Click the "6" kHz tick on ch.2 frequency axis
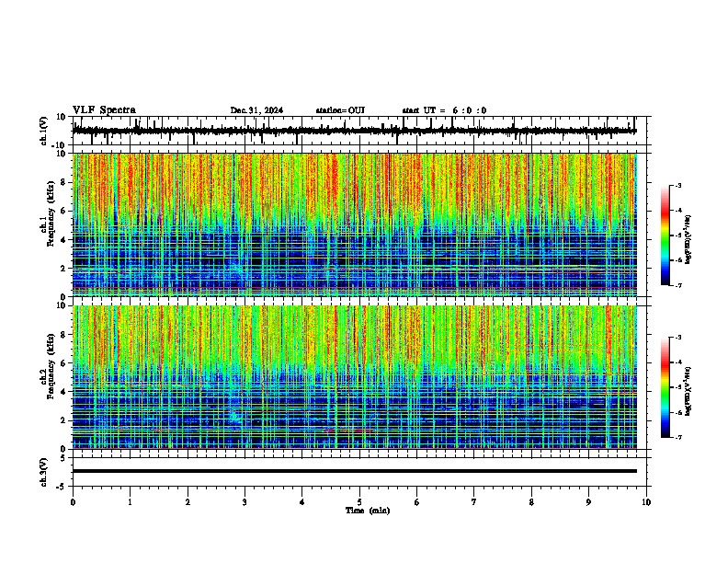 [64, 363]
